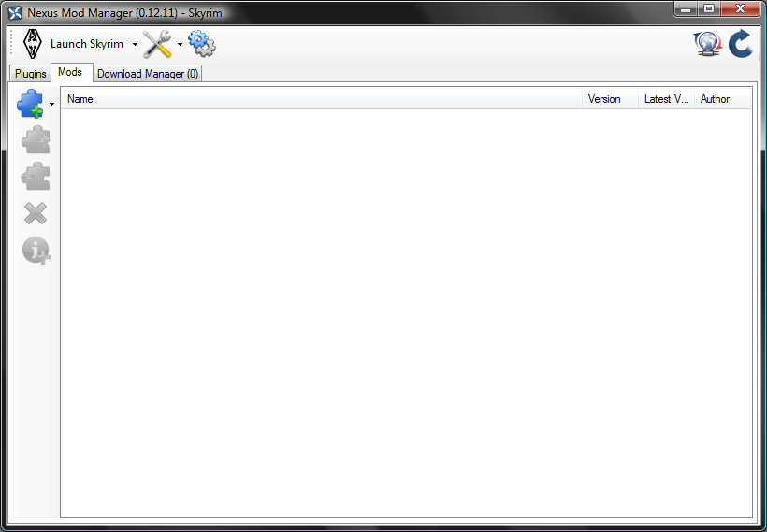Image resolution: width=767 pixels, height=532 pixels.
Task: Close the Nexus Mod Manager window
Action: [740, 8]
